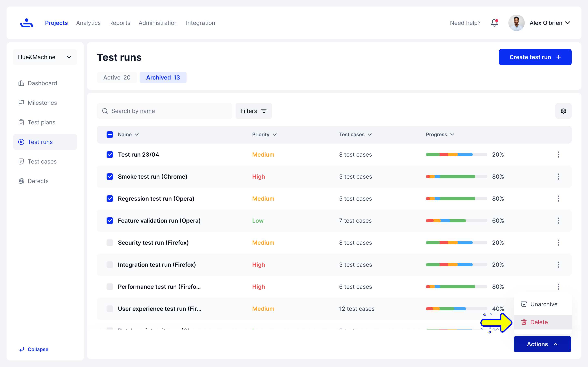Expand the Hue&Machine project dropdown
The width and height of the screenshot is (588, 367).
(45, 57)
